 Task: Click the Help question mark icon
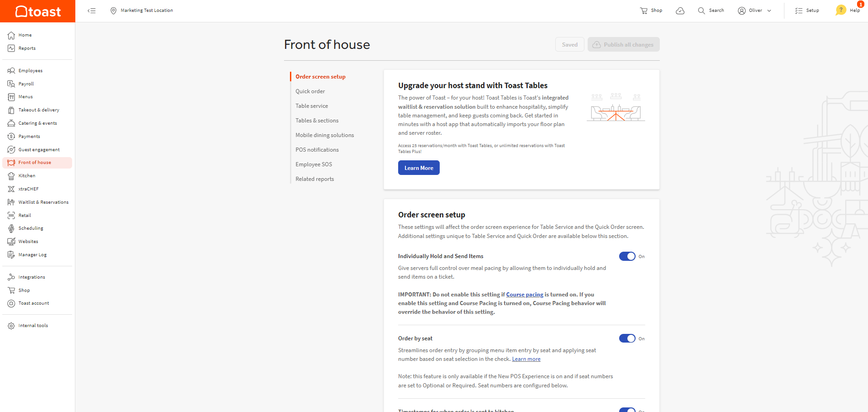pyautogui.click(x=841, y=10)
